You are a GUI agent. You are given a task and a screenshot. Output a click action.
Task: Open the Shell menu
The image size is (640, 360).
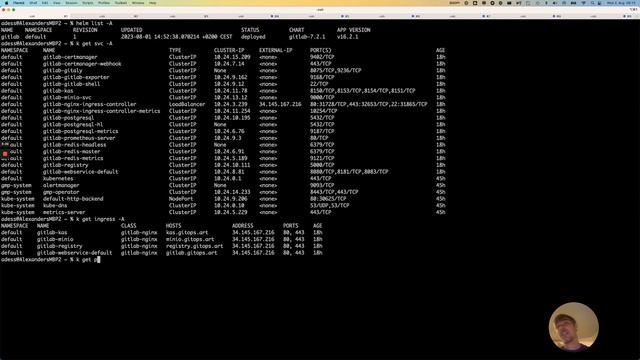point(33,3)
